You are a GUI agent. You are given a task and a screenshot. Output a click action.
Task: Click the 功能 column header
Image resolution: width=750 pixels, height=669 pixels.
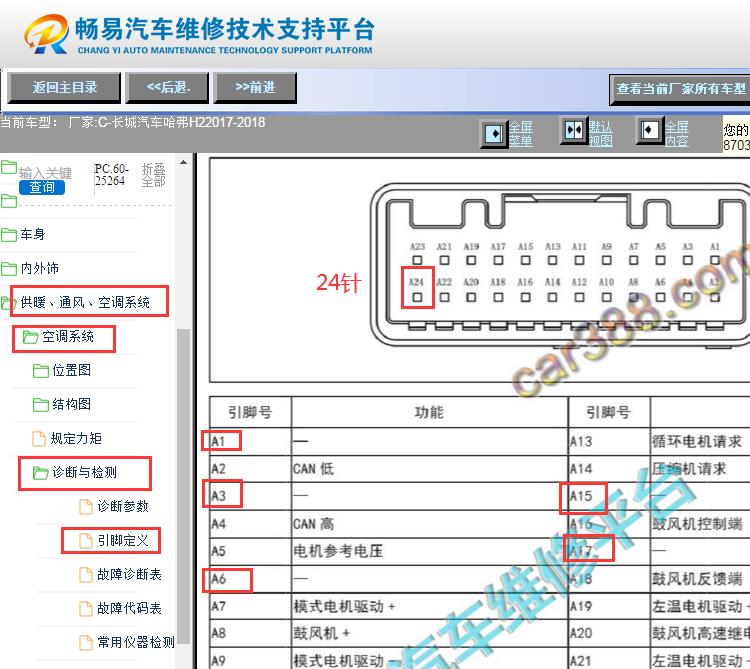coord(429,412)
